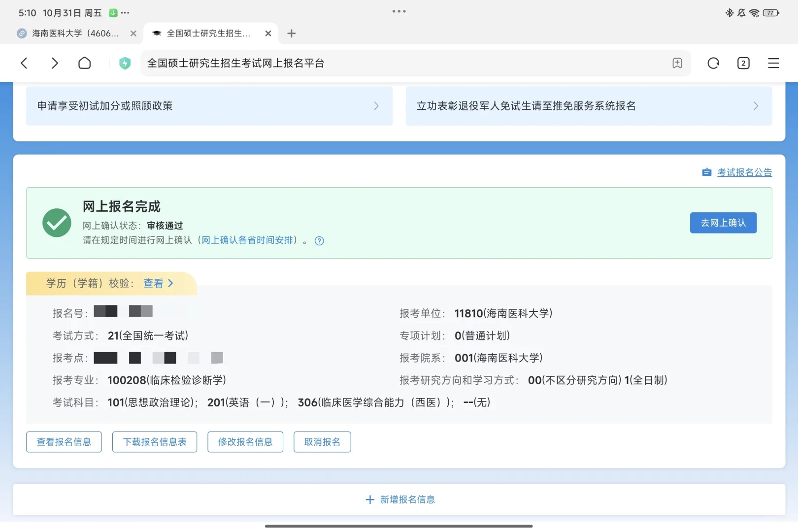
Task: Click the clipboard icon beside 考试报名公告
Action: (706, 172)
